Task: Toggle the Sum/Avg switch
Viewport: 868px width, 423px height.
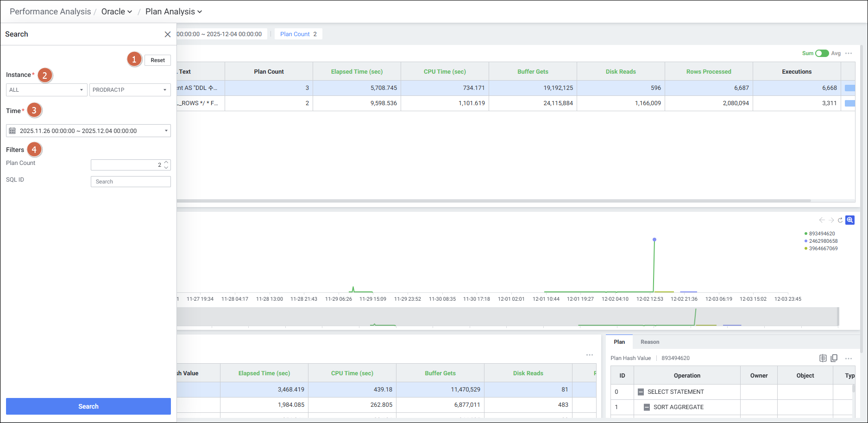Action: tap(822, 53)
